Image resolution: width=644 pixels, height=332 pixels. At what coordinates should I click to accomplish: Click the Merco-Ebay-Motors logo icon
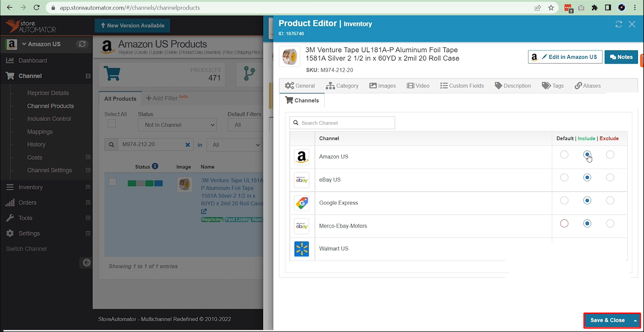pos(301,226)
